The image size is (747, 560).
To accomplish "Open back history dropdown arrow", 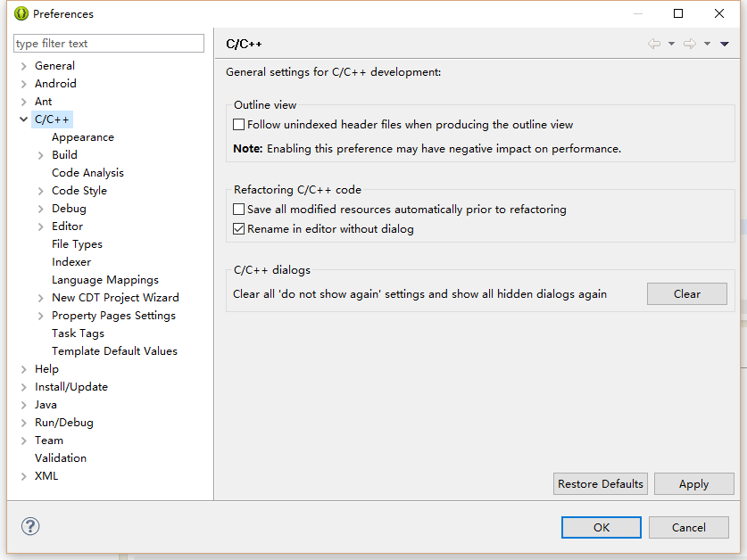I will (671, 44).
